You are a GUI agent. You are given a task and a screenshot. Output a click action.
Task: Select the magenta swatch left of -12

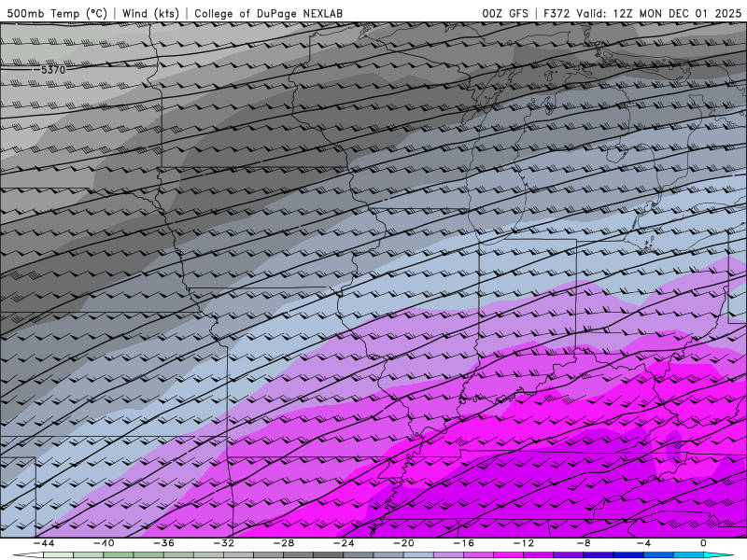(509, 555)
